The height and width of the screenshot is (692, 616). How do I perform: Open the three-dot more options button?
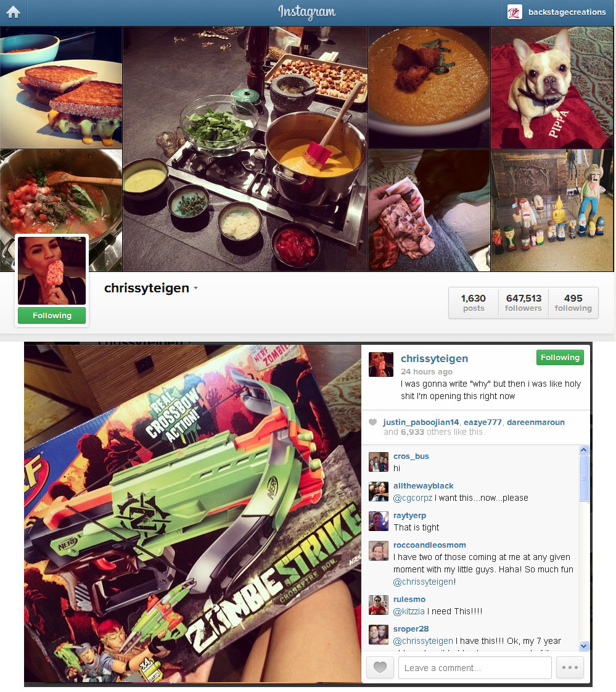click(570, 667)
